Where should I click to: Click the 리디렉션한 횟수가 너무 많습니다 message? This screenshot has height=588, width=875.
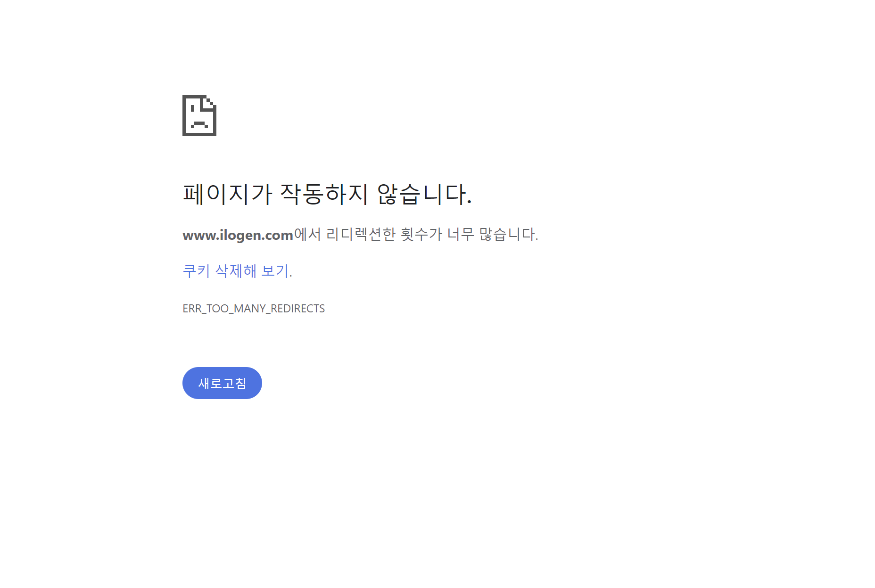[432, 234]
